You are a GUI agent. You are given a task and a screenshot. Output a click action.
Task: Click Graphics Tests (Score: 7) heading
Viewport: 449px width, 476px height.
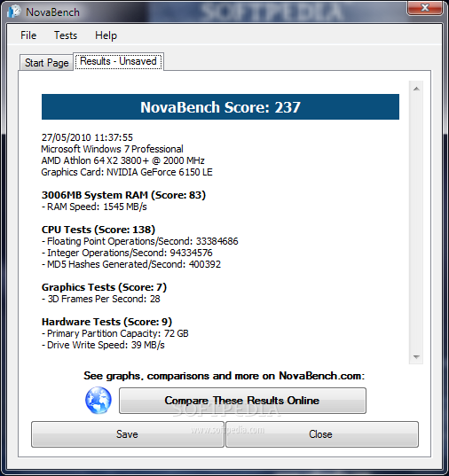coord(104,287)
